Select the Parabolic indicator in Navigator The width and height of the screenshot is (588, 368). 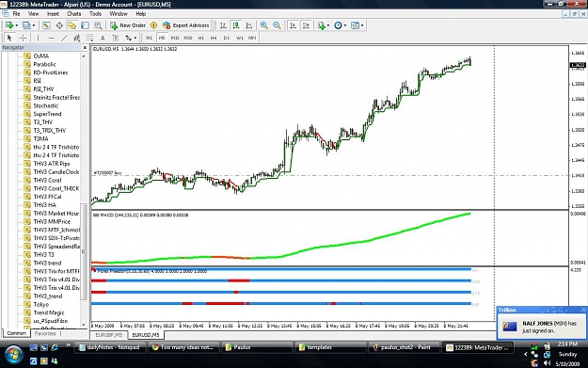pos(44,64)
